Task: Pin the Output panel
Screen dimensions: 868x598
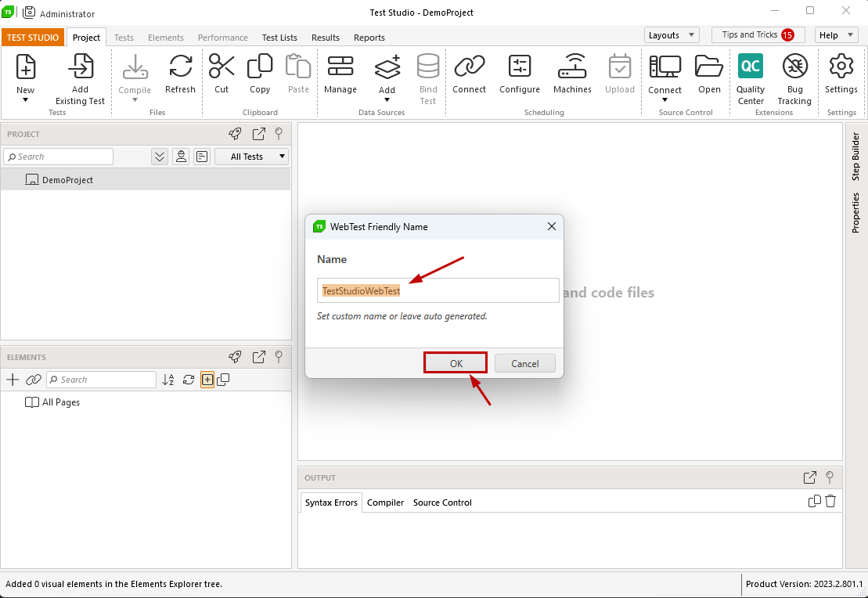Action: point(830,477)
